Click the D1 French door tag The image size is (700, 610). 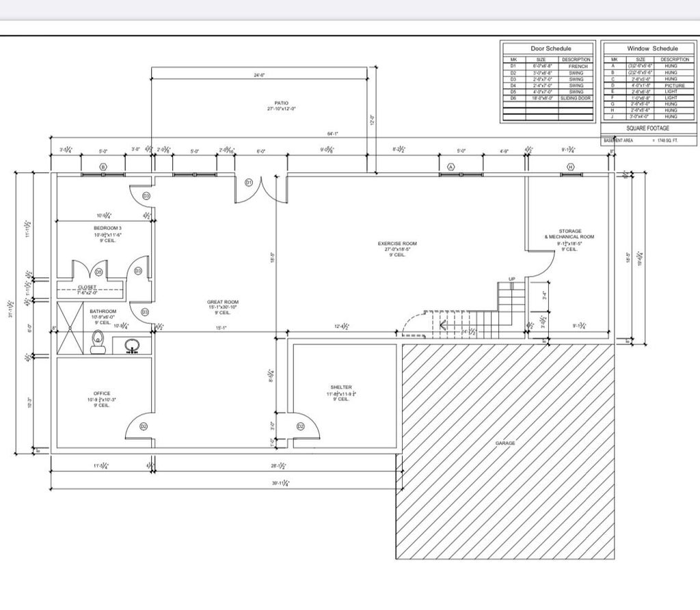[x=249, y=182]
